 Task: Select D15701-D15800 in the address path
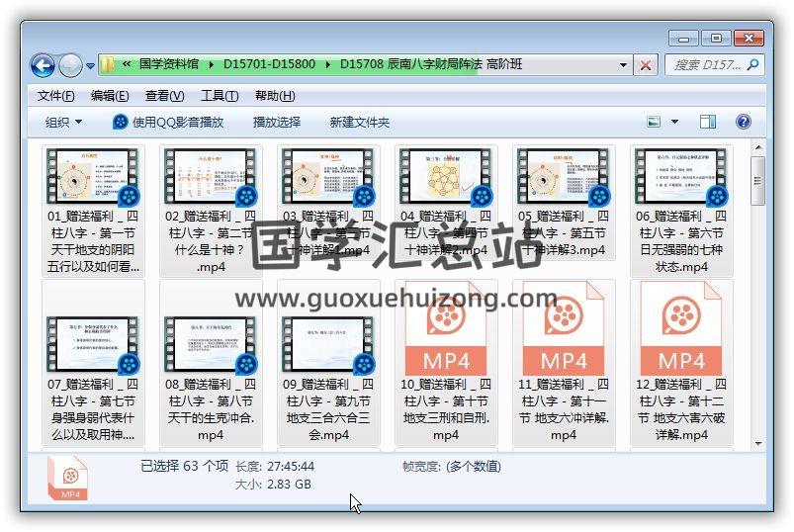(x=269, y=64)
